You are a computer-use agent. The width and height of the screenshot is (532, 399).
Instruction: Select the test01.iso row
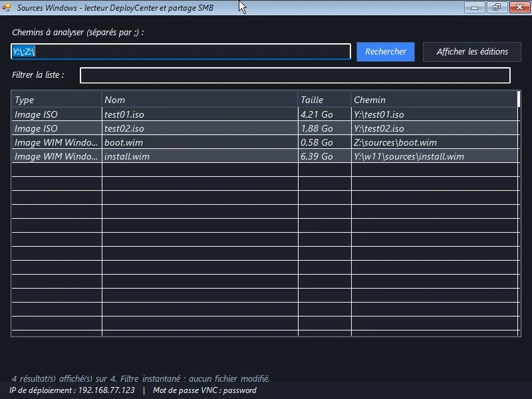coord(265,114)
